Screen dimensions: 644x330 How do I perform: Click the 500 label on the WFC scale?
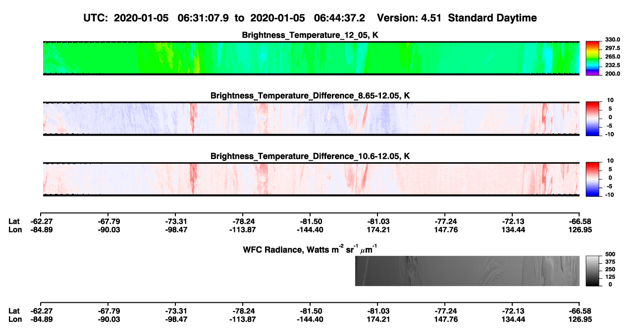610,254
